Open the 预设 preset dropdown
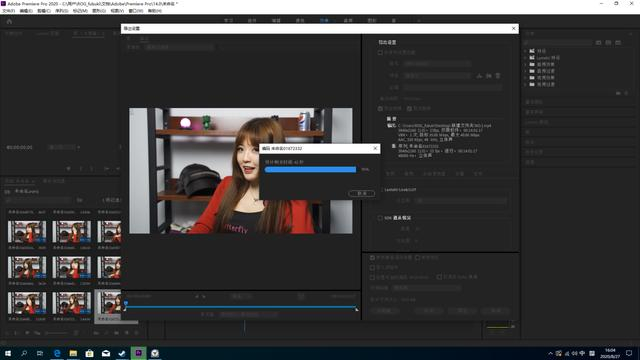This screenshot has width=640, height=360. click(x=437, y=76)
